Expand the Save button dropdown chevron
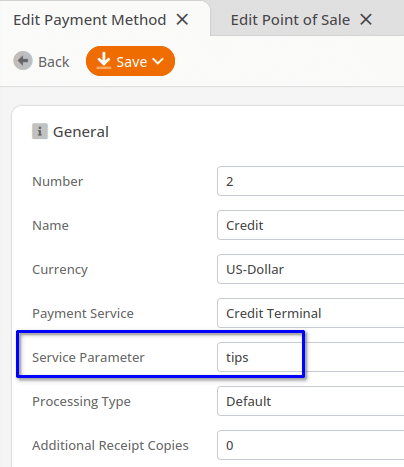 pos(158,61)
